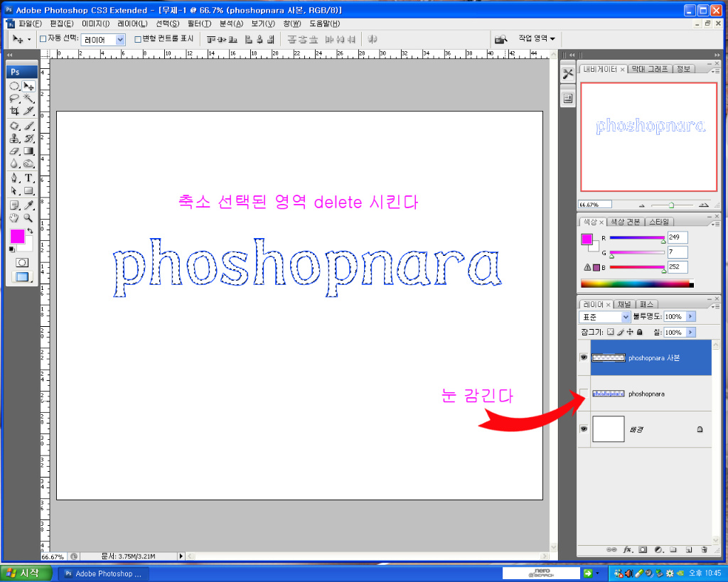Select the Eraser tool

tap(14, 151)
